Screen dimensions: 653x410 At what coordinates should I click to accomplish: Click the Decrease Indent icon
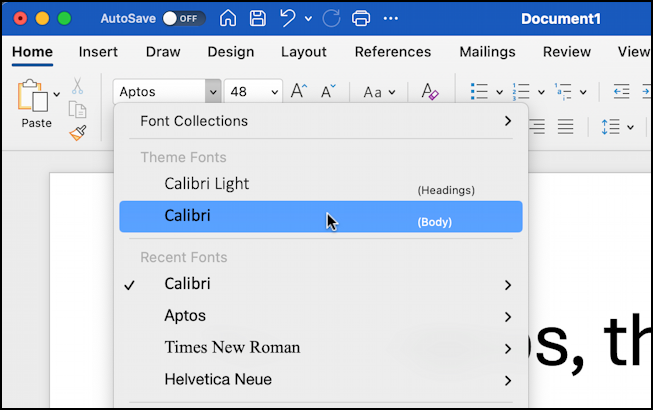click(621, 91)
